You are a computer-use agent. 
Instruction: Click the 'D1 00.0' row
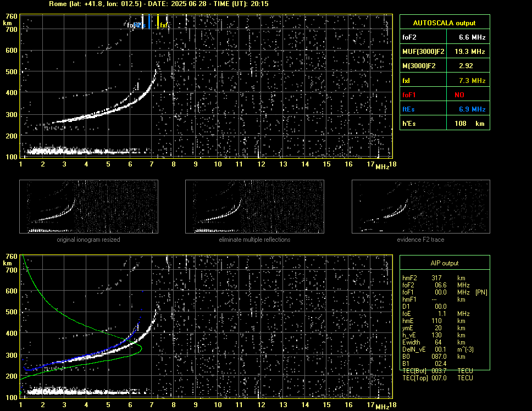click(x=424, y=307)
